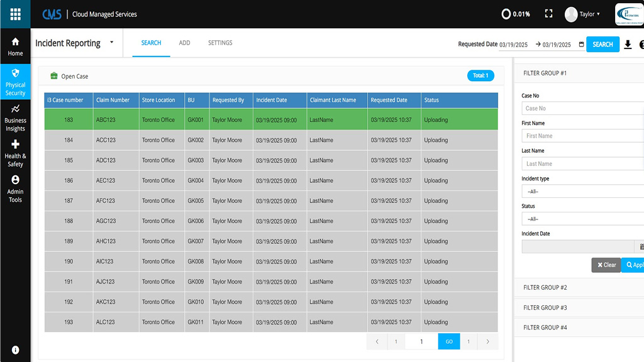The width and height of the screenshot is (644, 362).
Task: Open the Business Insights module
Action: click(15, 117)
